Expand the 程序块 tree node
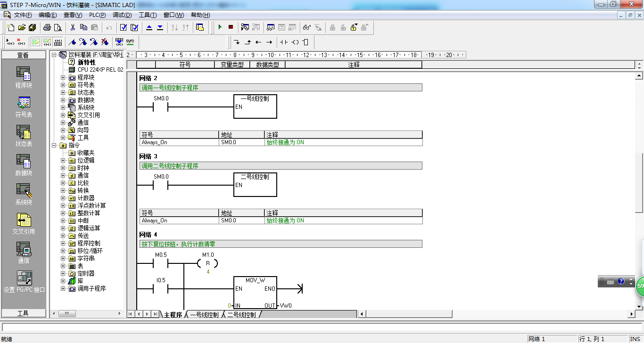This screenshot has width=644, height=343. pos(63,77)
